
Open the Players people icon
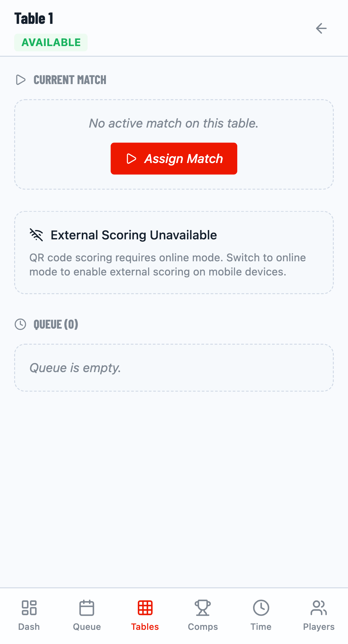pyautogui.click(x=318, y=608)
